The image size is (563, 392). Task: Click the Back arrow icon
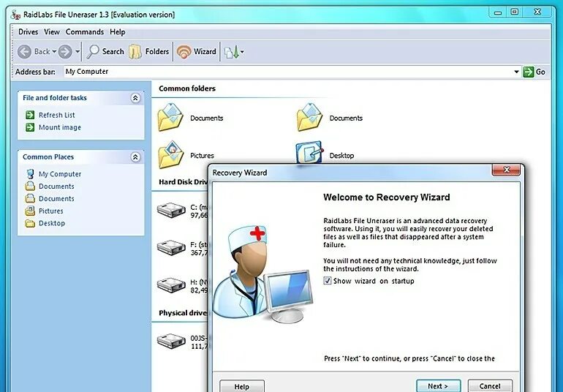tap(24, 52)
